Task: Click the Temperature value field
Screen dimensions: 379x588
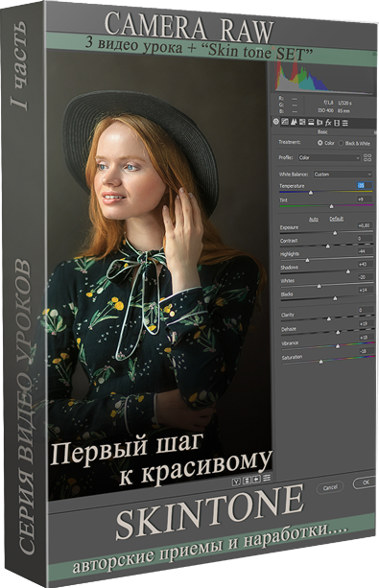Action: 364,185
